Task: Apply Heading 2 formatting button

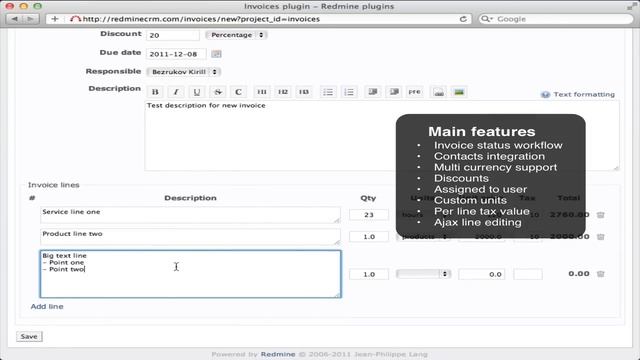Action: [282, 92]
